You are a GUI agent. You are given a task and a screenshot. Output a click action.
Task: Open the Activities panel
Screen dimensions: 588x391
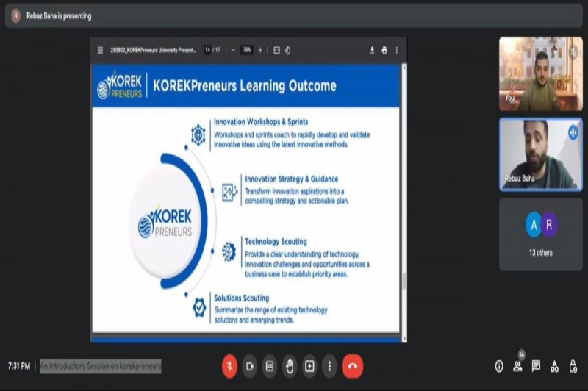click(x=554, y=366)
